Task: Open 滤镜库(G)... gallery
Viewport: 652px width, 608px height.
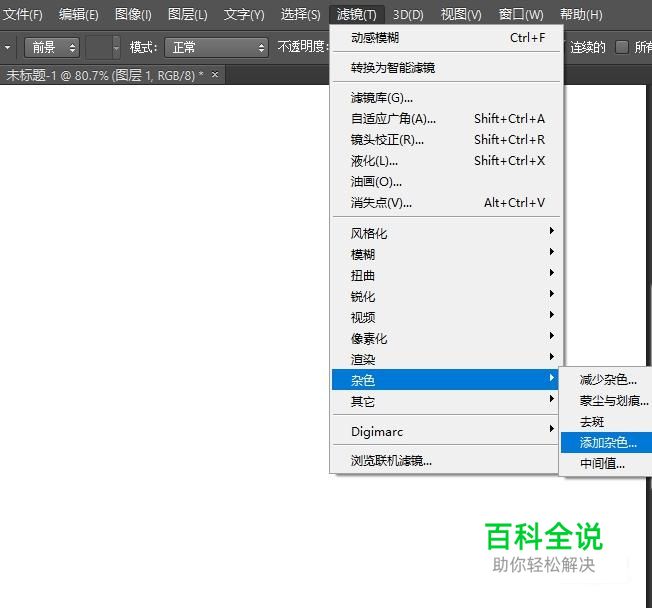Action: tap(447, 98)
